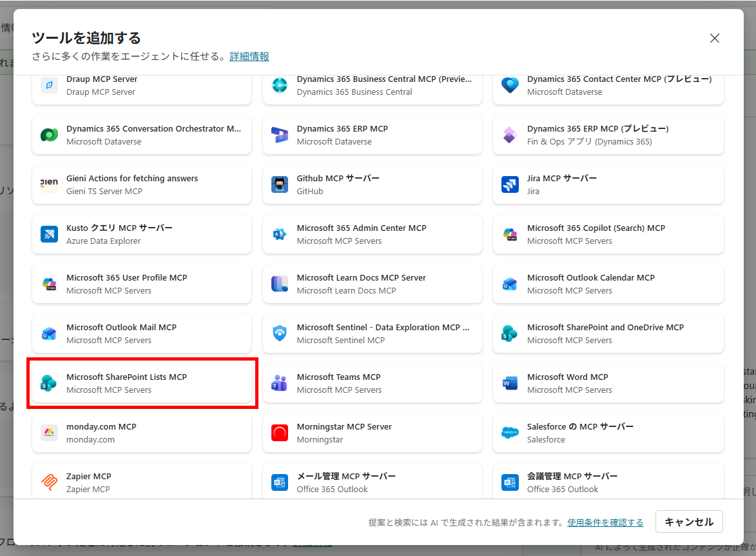Click the Dynamics 365 Conversation Orchestrator icon
The width and height of the screenshot is (756, 556).
tap(49, 135)
